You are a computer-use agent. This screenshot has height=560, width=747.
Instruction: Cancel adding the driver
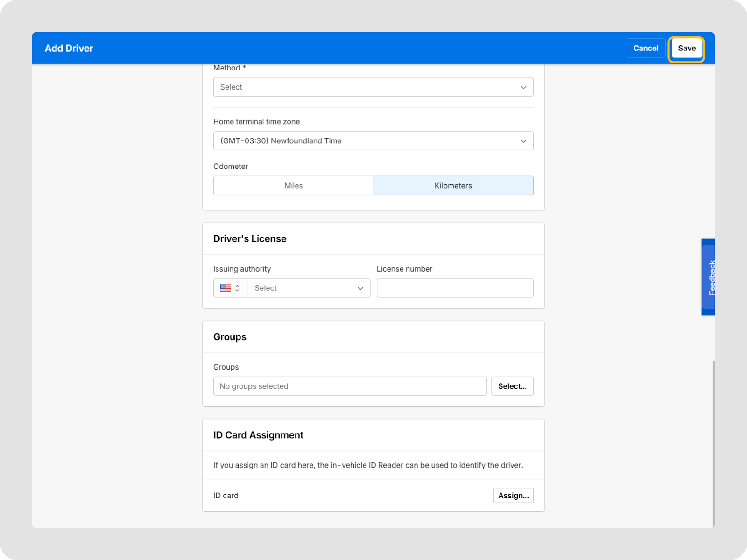pos(645,49)
